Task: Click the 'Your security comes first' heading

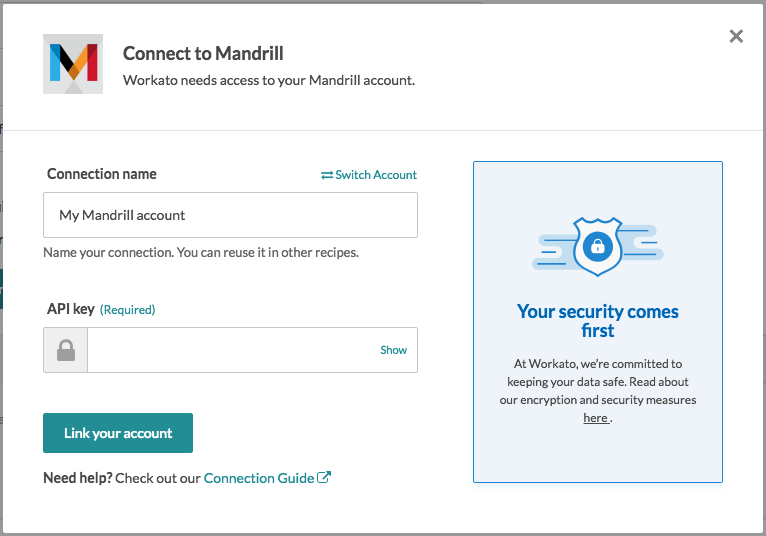Action: tap(597, 320)
